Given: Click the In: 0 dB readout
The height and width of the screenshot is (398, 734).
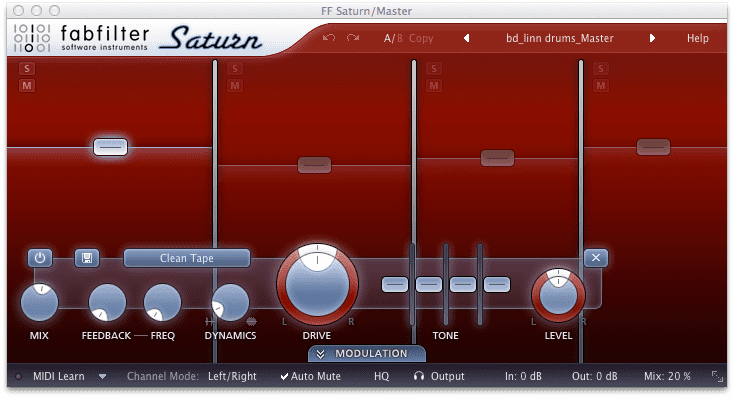Looking at the screenshot, I should coord(523,376).
